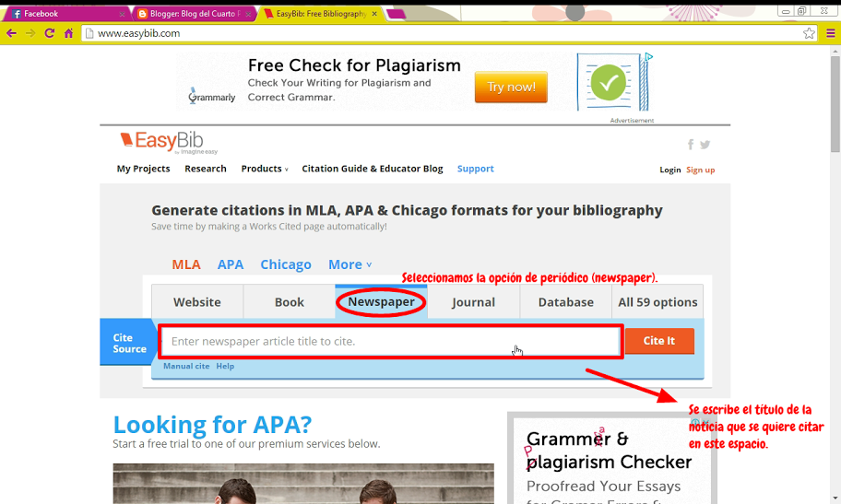Open My Projects in the navigation

click(143, 169)
